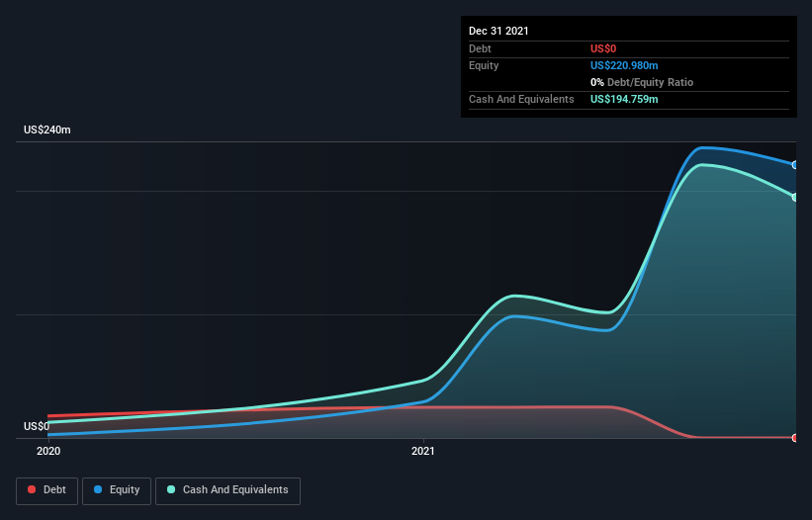The height and width of the screenshot is (520, 812).
Task: Click the US$0 y-axis label
Action: coord(37,426)
